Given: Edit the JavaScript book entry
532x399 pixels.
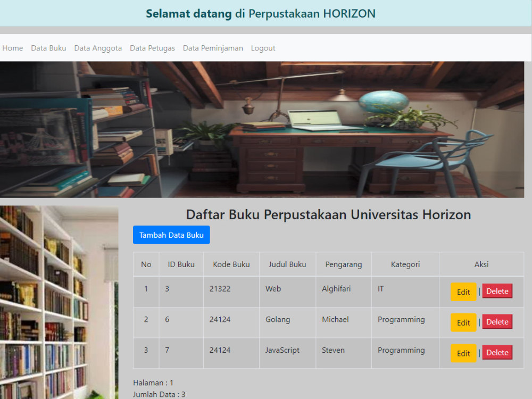Looking at the screenshot, I should [463, 353].
